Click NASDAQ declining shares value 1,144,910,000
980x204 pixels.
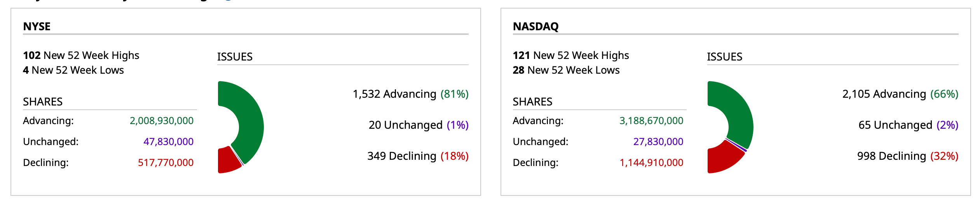651,163
